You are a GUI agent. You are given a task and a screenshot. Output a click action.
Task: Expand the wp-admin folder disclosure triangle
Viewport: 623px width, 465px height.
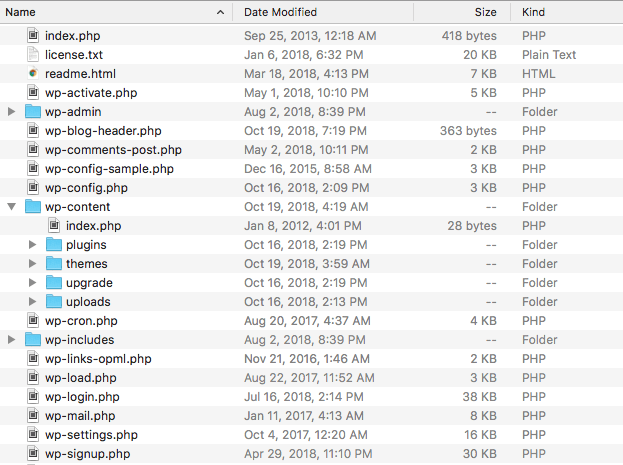click(x=12, y=112)
